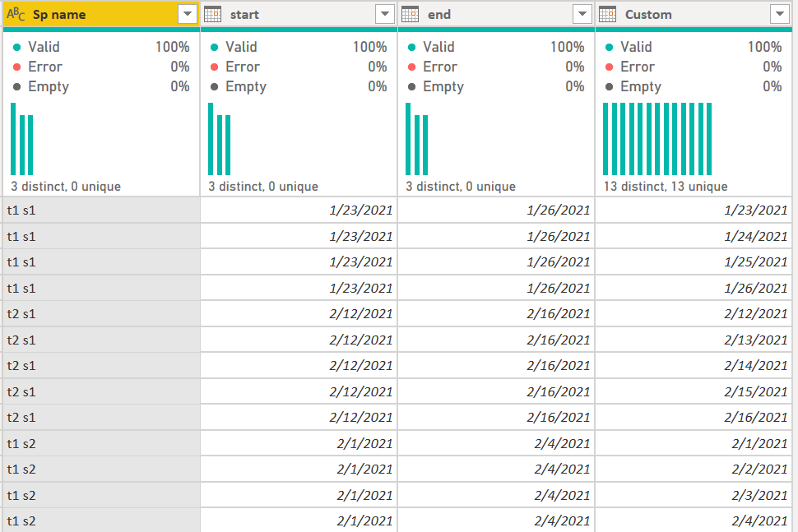
Task: Click '13 distinct, 13 unique' text
Action: pyautogui.click(x=666, y=187)
